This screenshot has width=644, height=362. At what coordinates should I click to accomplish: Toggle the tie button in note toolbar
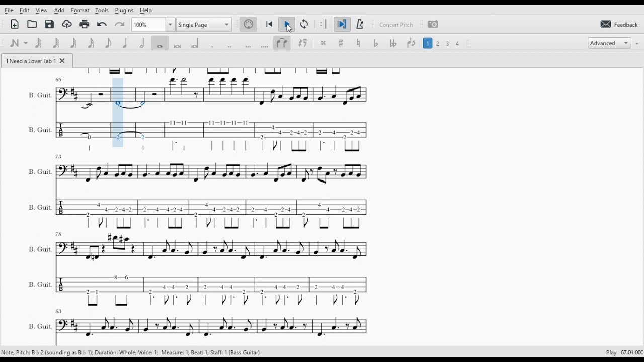(282, 43)
